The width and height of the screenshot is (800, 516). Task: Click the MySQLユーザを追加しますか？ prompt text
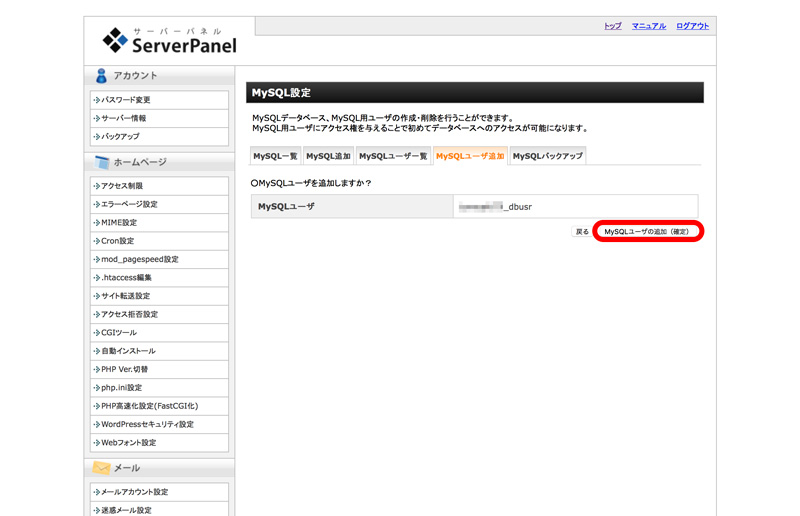(311, 183)
